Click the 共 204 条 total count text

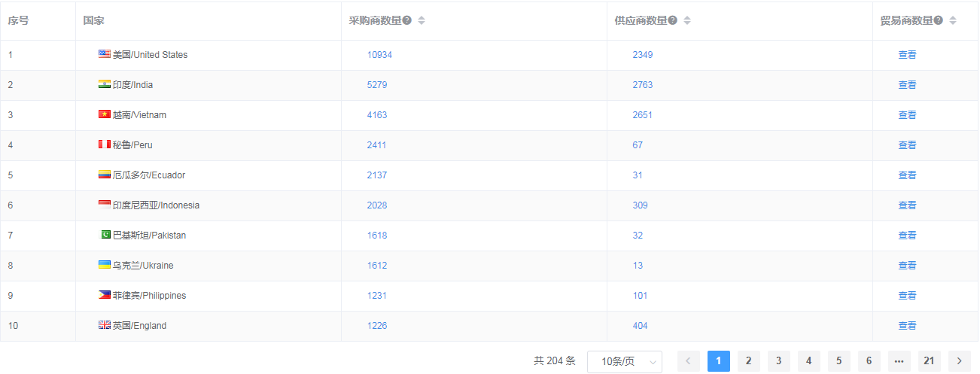555,361
